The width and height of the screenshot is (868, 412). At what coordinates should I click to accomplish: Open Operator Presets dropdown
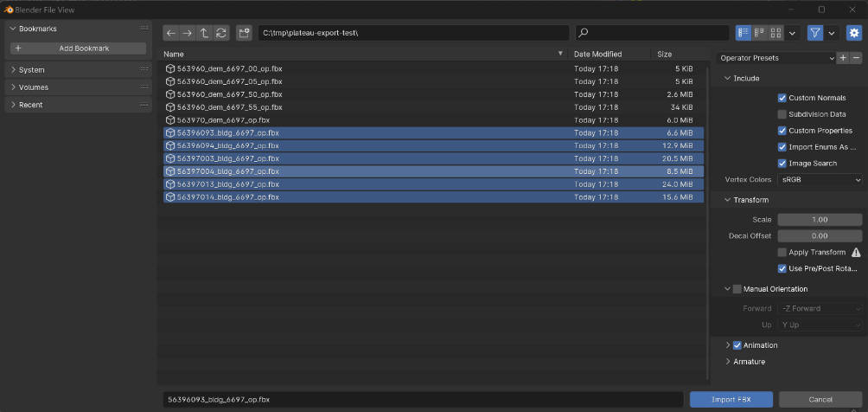tap(776, 58)
